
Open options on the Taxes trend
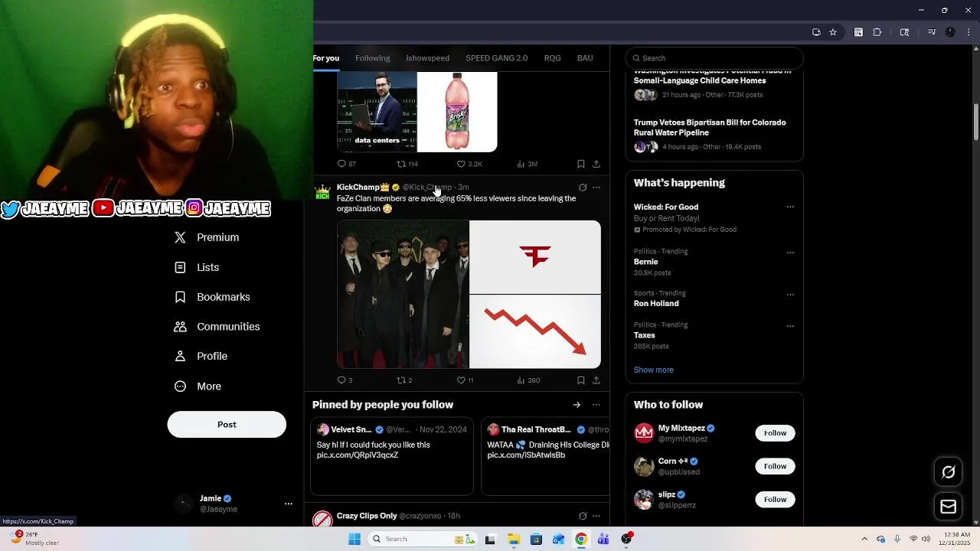(790, 326)
